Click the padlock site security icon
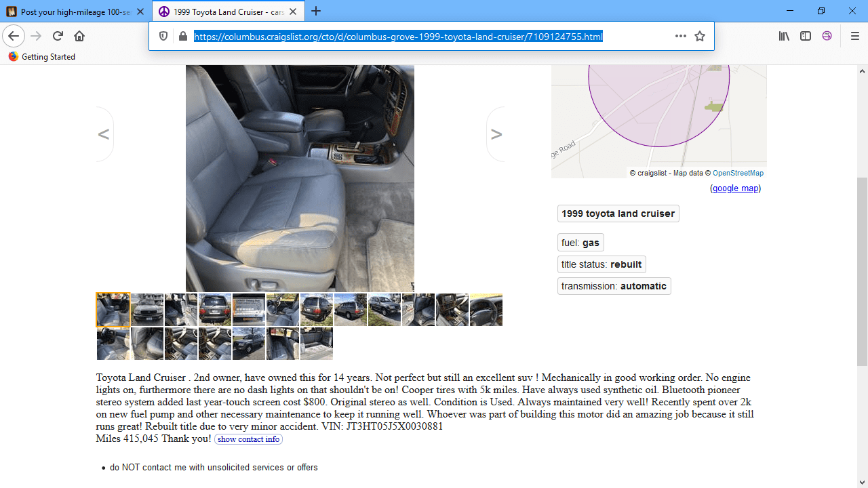The width and height of the screenshot is (868, 488). pyautogui.click(x=182, y=36)
